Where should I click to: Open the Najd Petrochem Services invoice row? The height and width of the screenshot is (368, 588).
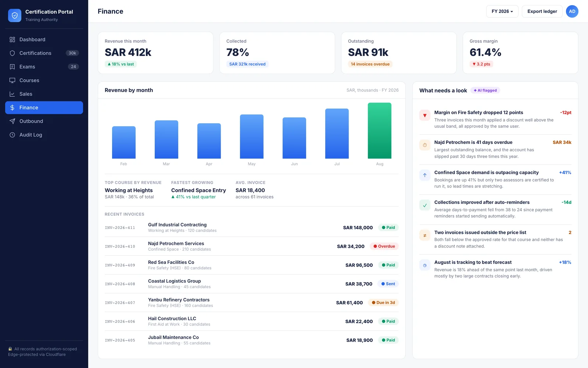[x=252, y=246]
